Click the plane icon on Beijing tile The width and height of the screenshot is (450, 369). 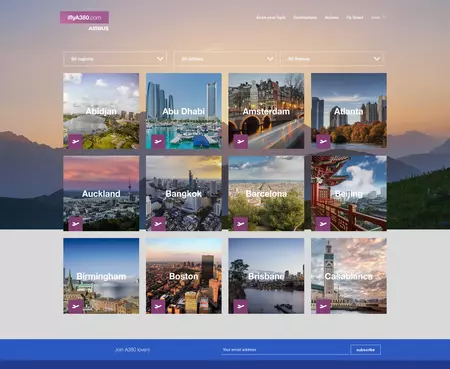(x=323, y=224)
